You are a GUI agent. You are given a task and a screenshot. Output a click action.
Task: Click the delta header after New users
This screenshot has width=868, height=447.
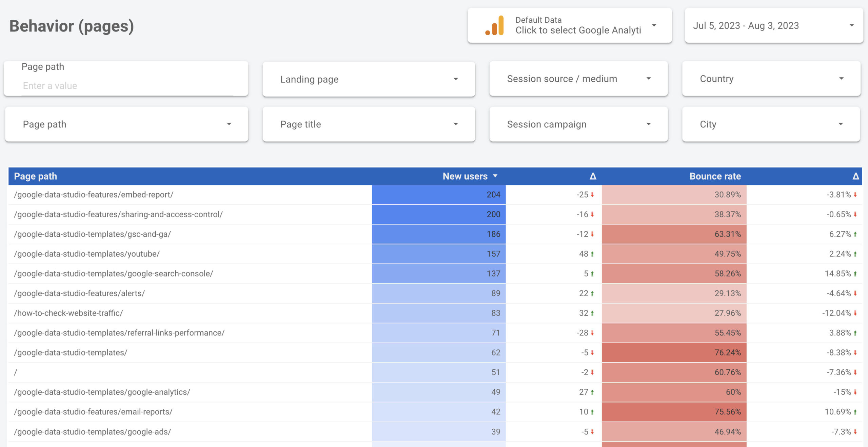[593, 176]
